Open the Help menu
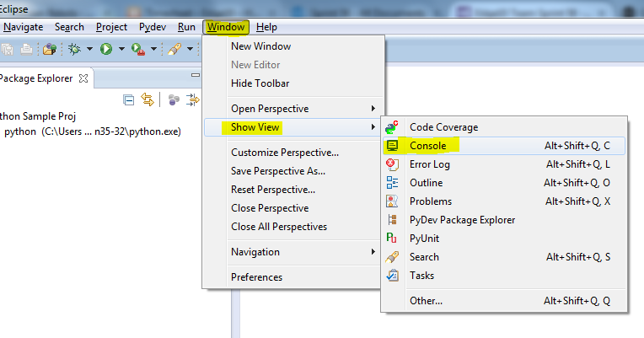Screen dimensions: 644x338 266,27
